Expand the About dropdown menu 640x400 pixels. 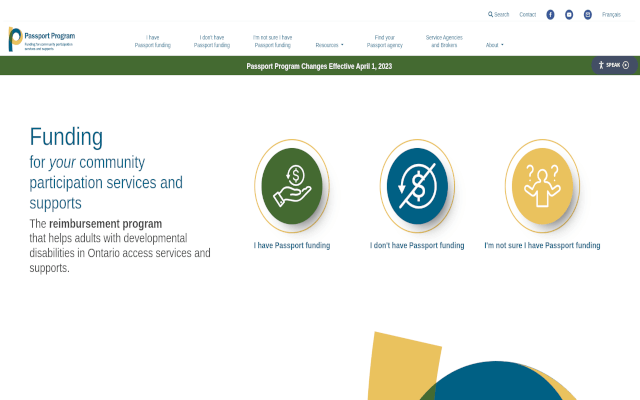tap(494, 45)
